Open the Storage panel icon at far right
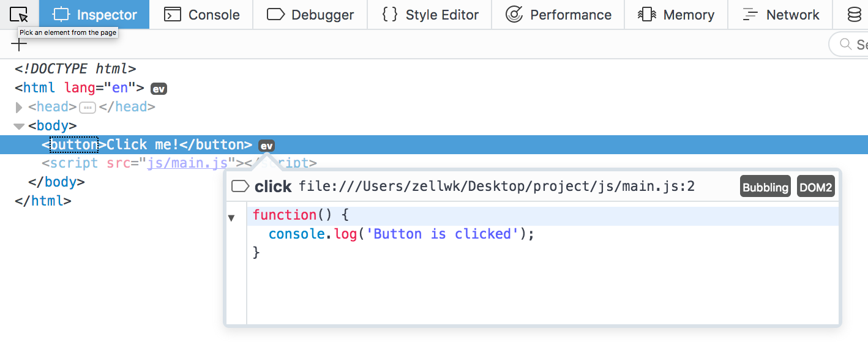 (853, 15)
